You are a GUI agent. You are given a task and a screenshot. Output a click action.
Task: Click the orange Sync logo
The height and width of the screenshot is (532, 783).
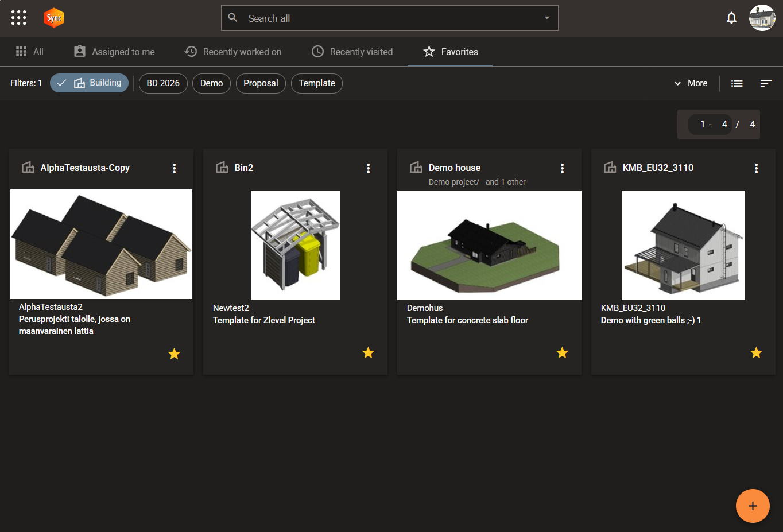[x=54, y=18]
